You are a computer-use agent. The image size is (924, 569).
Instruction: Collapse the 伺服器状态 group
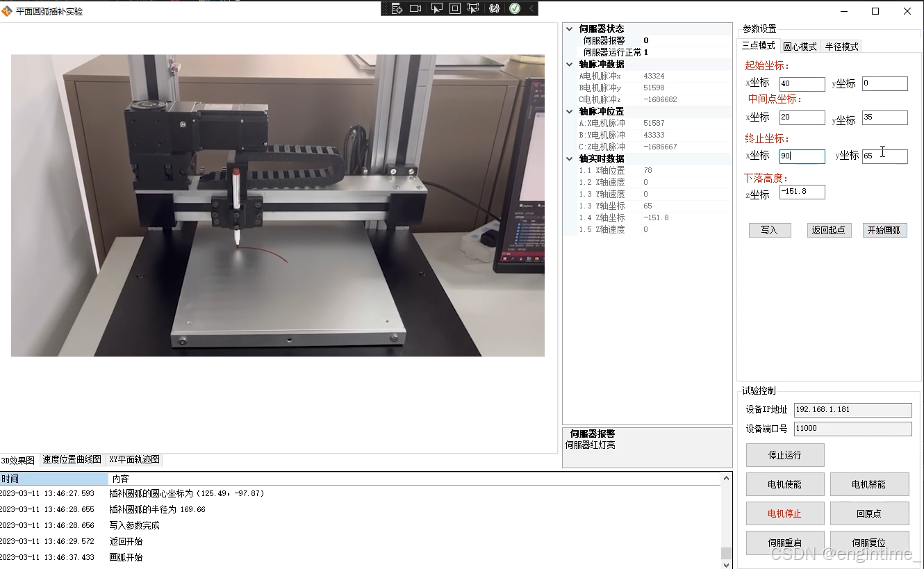coord(570,28)
